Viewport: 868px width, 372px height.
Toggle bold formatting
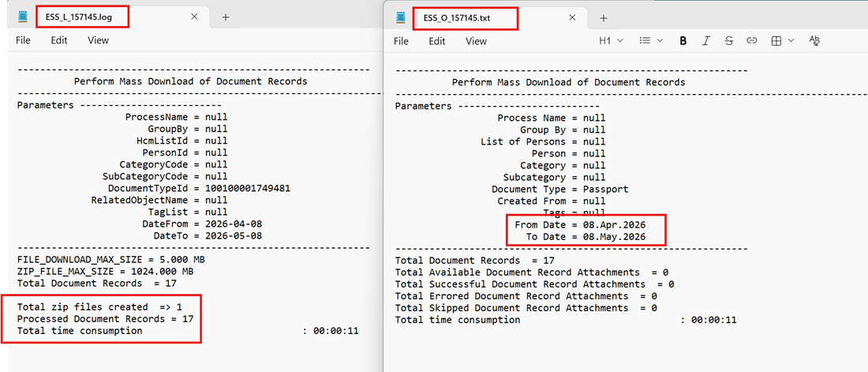point(683,40)
